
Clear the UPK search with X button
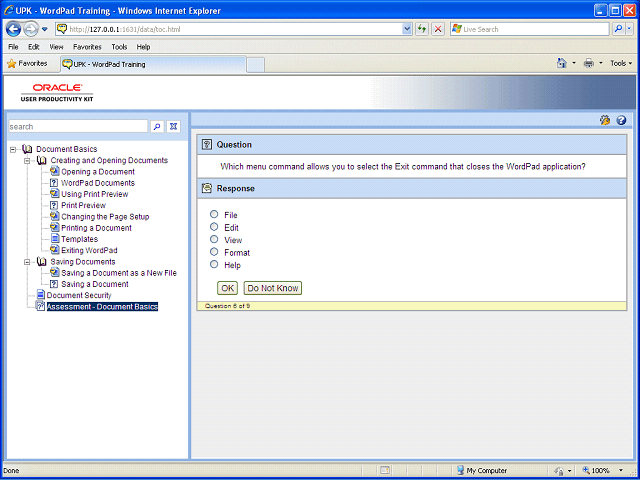pos(173,127)
